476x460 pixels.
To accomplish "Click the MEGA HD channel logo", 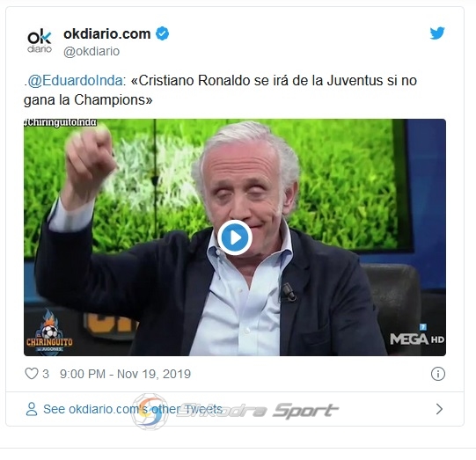I will [417, 335].
